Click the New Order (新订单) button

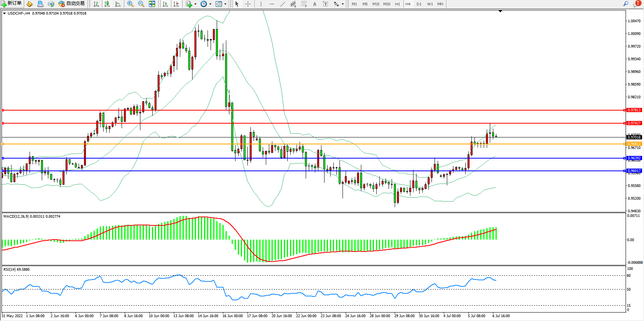tap(12, 4)
